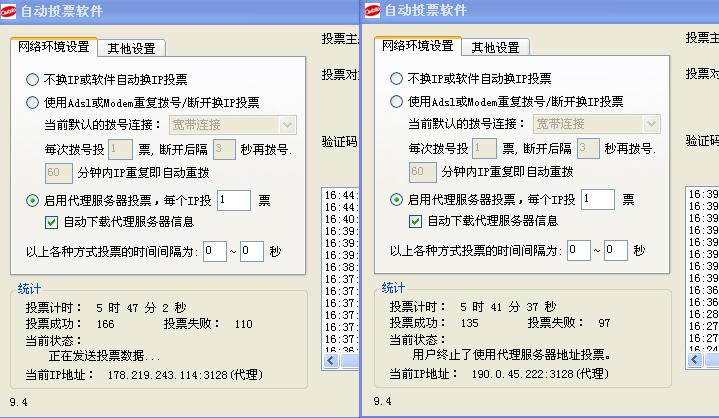Click the '每个IP投' count field in the right window
Image resolution: width=719 pixels, height=418 pixels.
pyautogui.click(x=597, y=200)
